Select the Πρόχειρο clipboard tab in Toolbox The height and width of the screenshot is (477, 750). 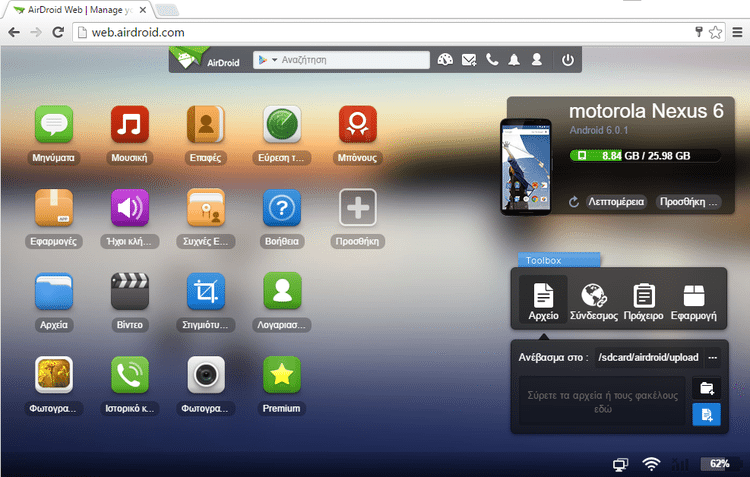[x=644, y=300]
